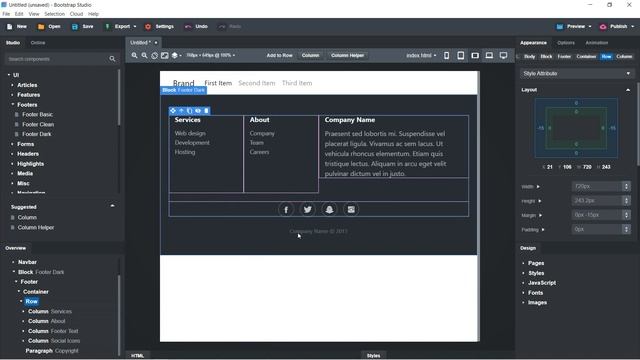Click the Snapchat icon in footer
Viewport: 640px width, 360px height.
(x=329, y=209)
